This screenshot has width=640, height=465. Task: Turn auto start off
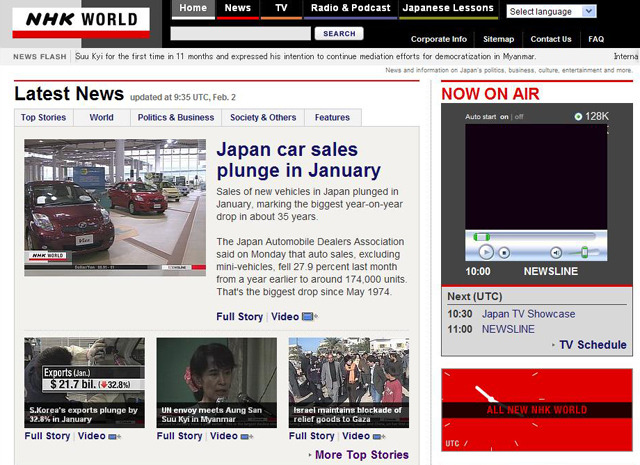519,117
